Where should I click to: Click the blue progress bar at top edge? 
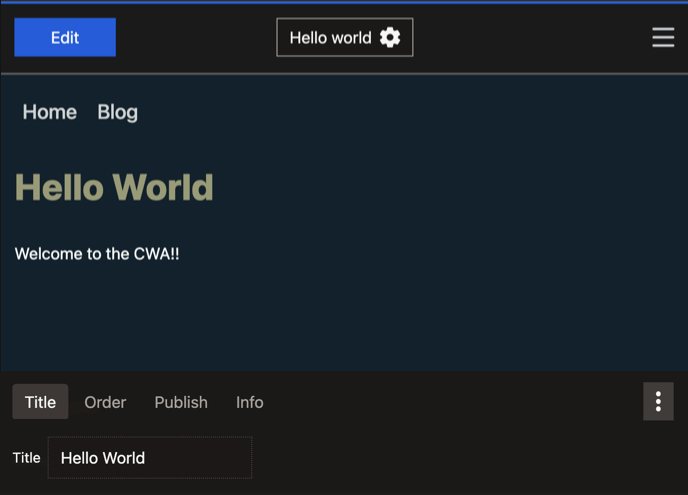(344, 2)
